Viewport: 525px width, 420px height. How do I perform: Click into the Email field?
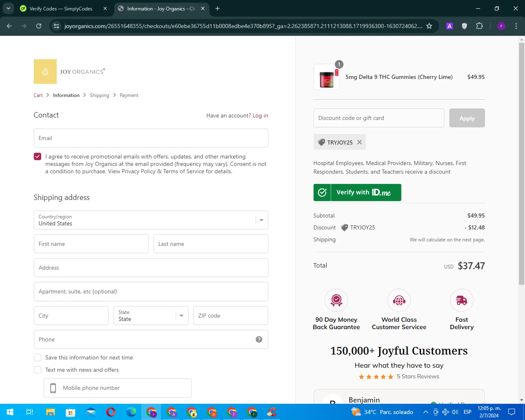click(151, 138)
